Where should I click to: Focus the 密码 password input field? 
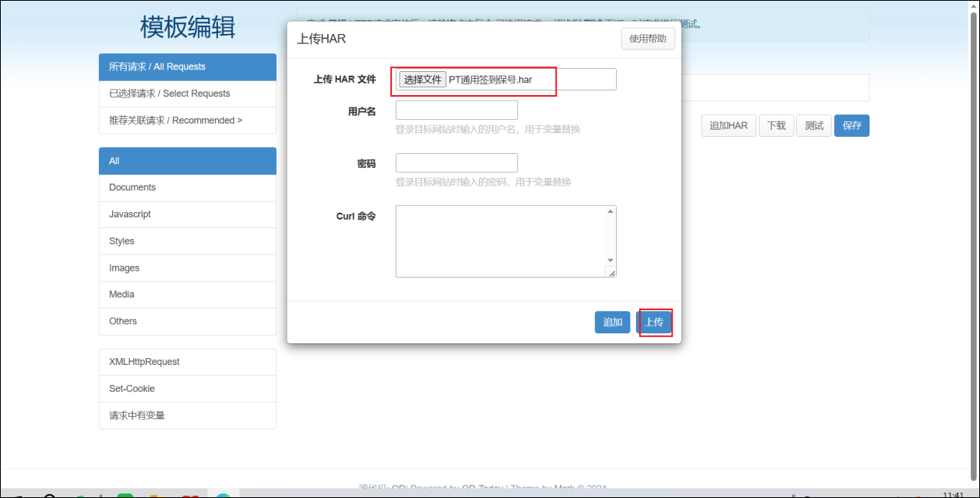point(456,163)
